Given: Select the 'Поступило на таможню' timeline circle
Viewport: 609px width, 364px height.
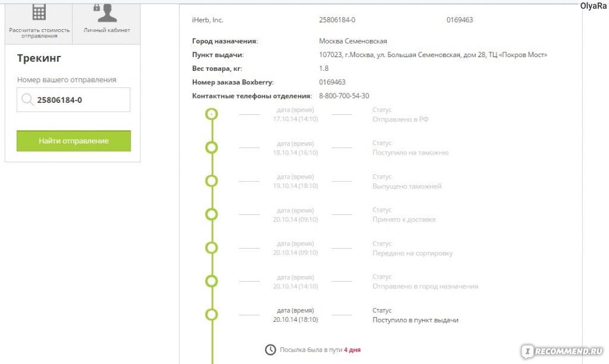Looking at the screenshot, I should tap(211, 148).
